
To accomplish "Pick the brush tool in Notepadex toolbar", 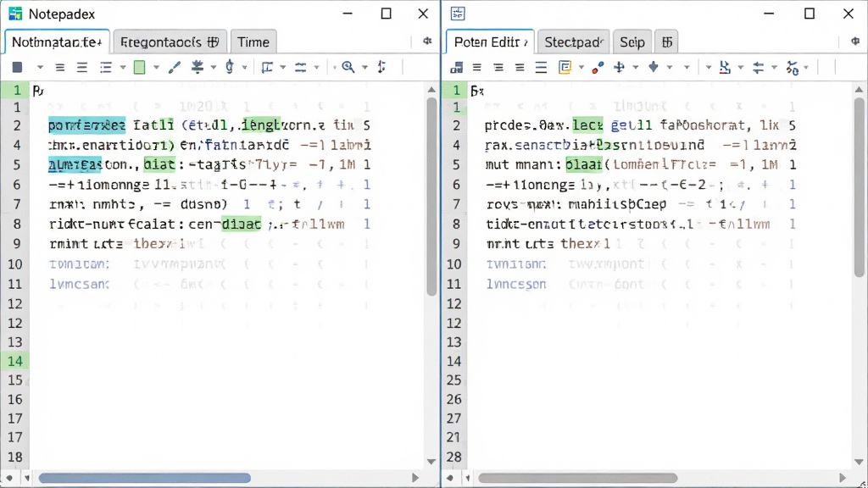I will click(175, 68).
